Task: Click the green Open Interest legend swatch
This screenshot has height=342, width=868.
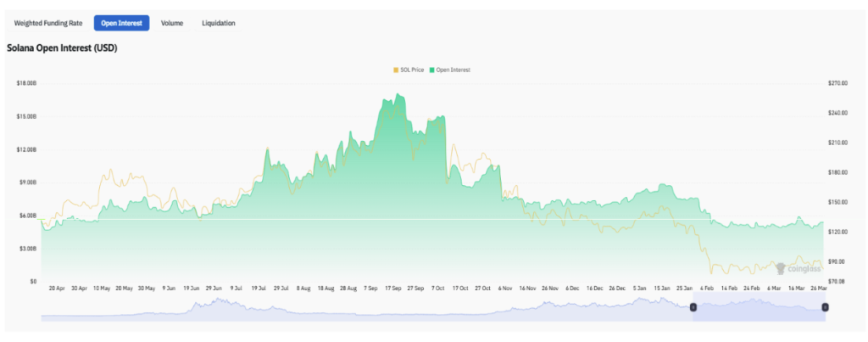Action: coord(431,70)
